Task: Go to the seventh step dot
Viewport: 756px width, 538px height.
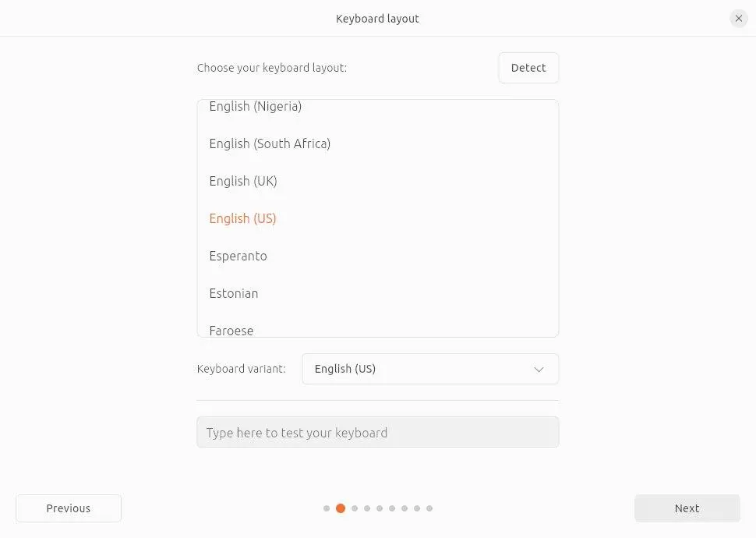Action: [x=404, y=508]
